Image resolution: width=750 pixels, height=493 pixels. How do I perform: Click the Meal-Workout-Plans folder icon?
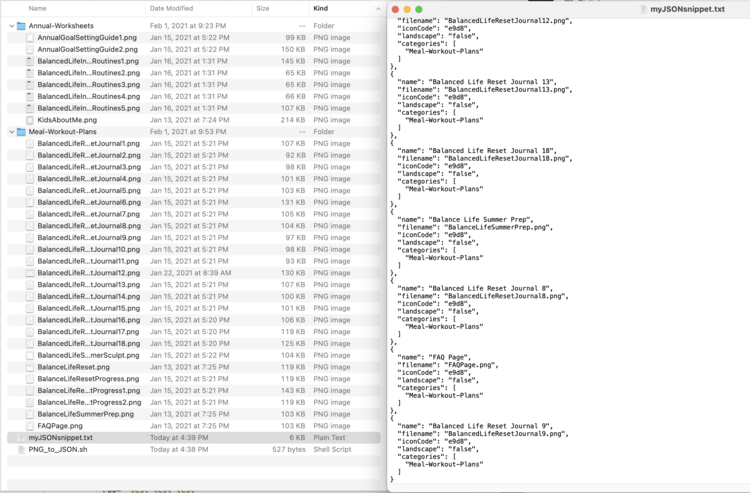point(22,131)
